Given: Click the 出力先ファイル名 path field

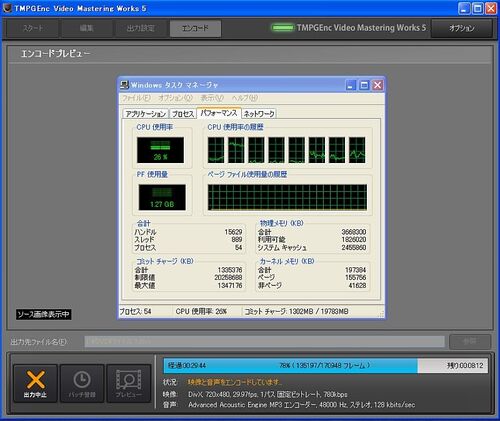Looking at the screenshot, I should tap(264, 342).
